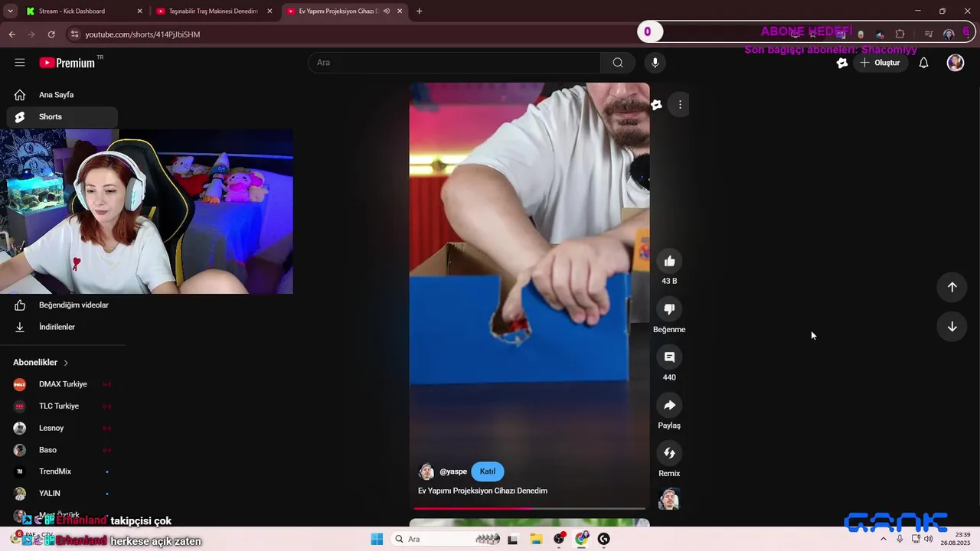Show hidden tray icons chevron

883,540
